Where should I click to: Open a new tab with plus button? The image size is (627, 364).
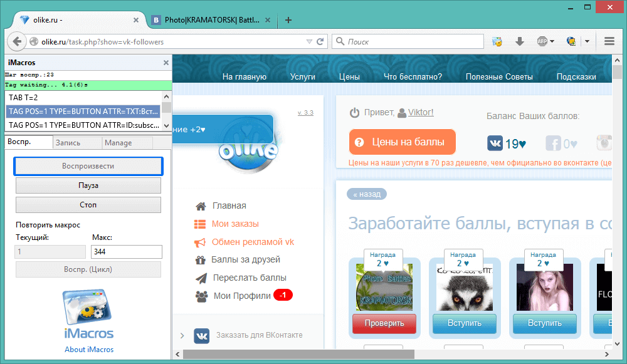(288, 20)
